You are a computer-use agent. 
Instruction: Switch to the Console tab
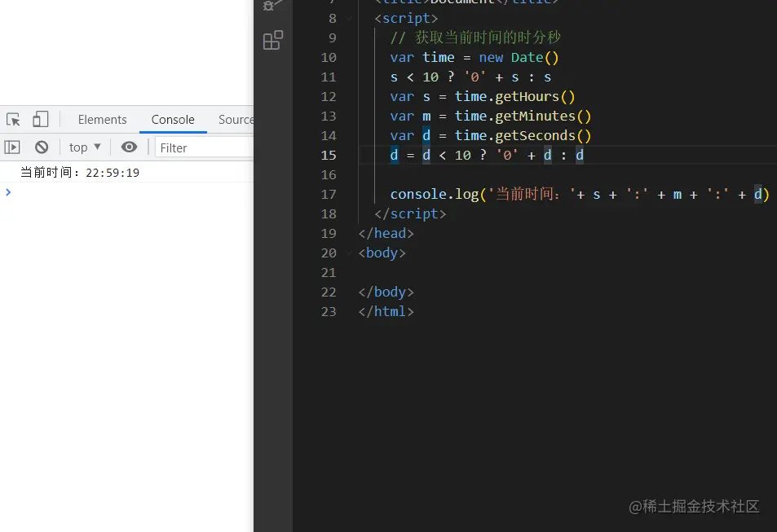coord(173,120)
